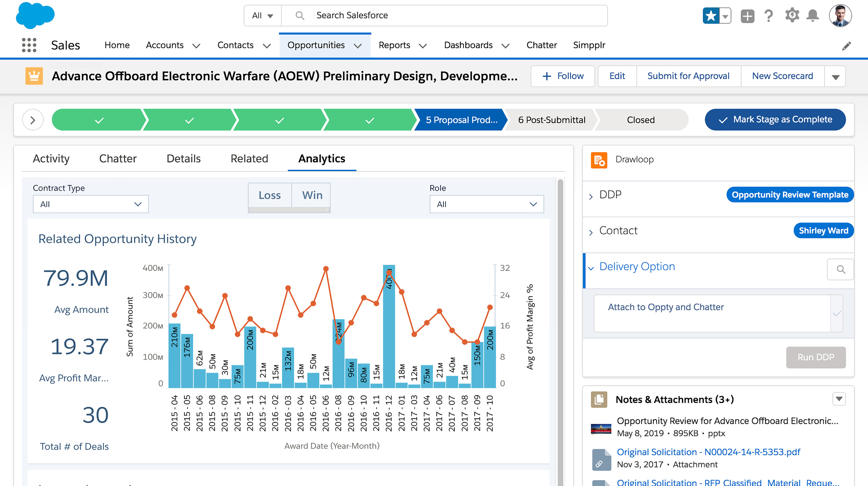This screenshot has height=486, width=868.
Task: Expand the DDP section
Action: (591, 197)
